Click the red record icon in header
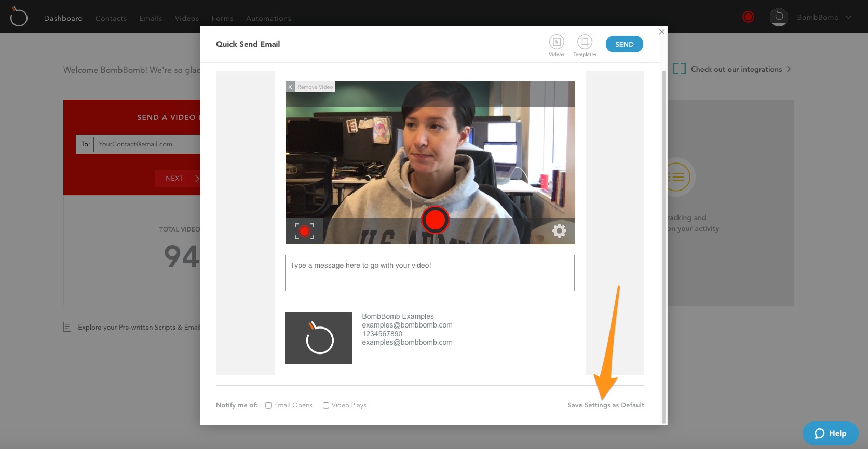868x449 pixels. point(748,17)
